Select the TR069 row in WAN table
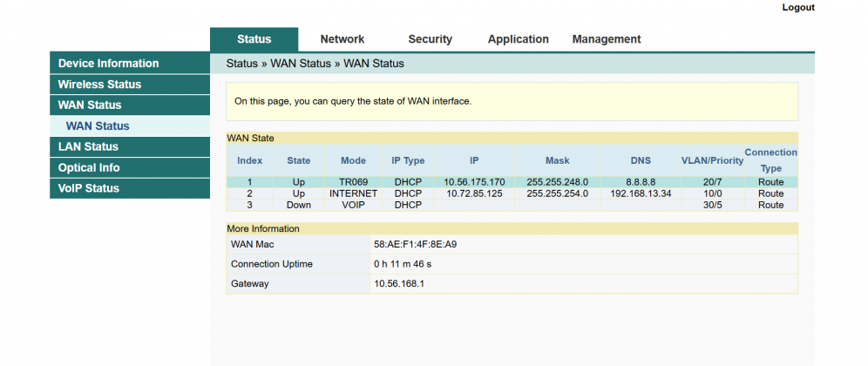This screenshot has height=366, width=868. point(353,182)
